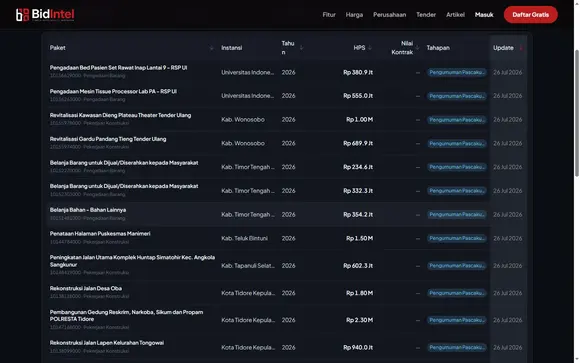This screenshot has height=363, width=580.
Task: Click the Daftar Gratis button
Action: [530, 15]
